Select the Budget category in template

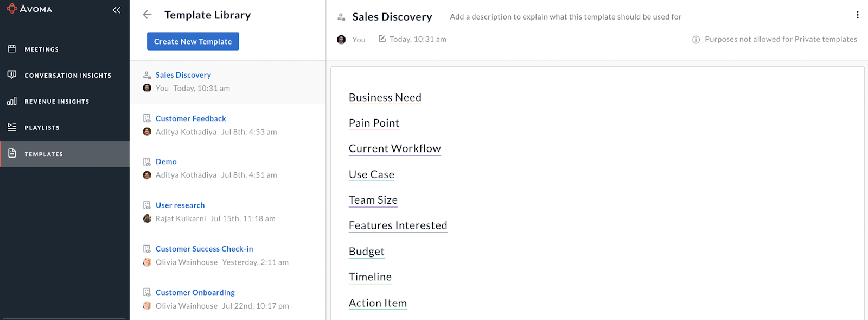click(367, 252)
